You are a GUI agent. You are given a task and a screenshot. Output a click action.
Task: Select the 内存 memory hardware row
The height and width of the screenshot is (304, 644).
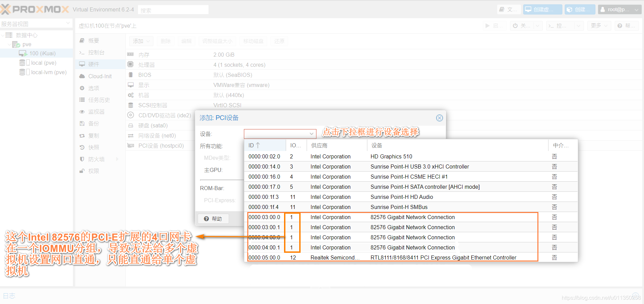384,55
